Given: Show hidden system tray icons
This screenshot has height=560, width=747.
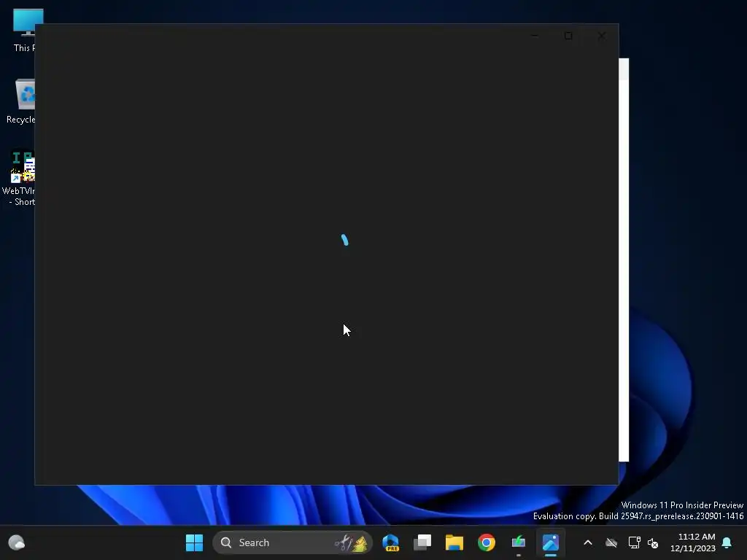Looking at the screenshot, I should [588, 542].
